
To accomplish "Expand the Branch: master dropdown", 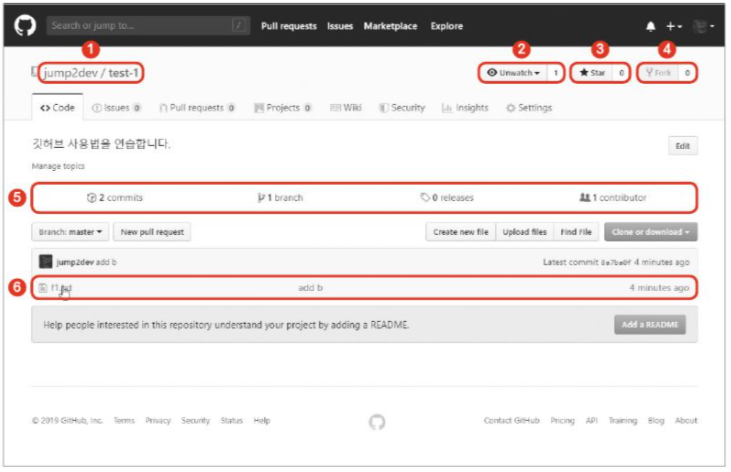I will pos(70,232).
